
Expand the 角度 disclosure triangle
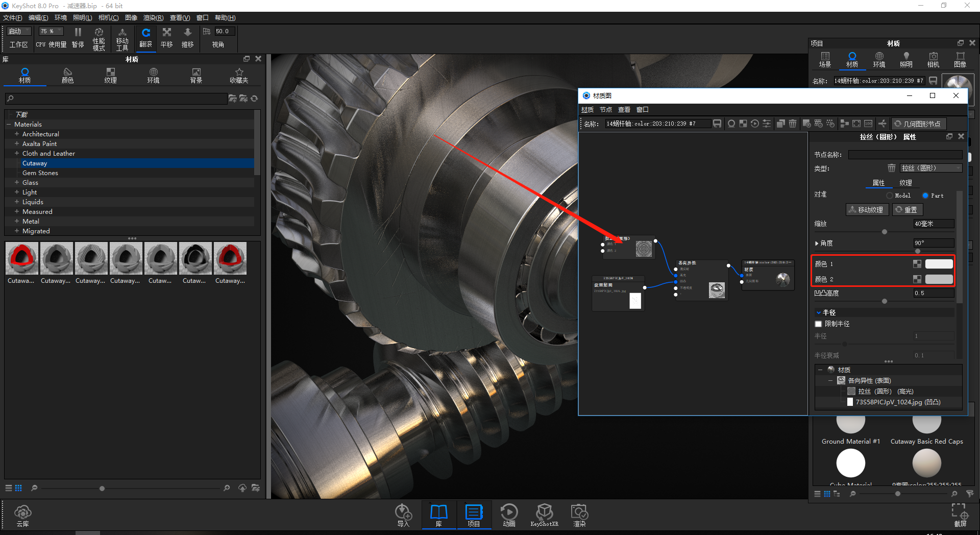817,244
